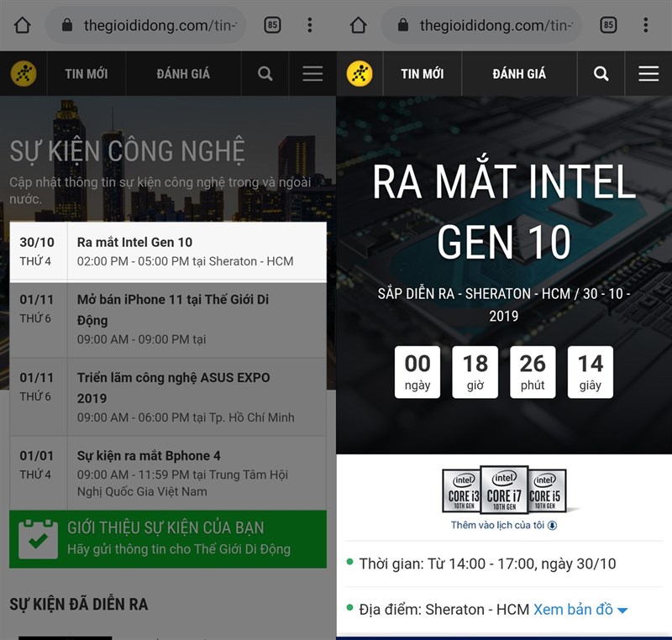672x640 pixels.
Task: Open the tab counter in the right browser
Action: click(x=608, y=25)
